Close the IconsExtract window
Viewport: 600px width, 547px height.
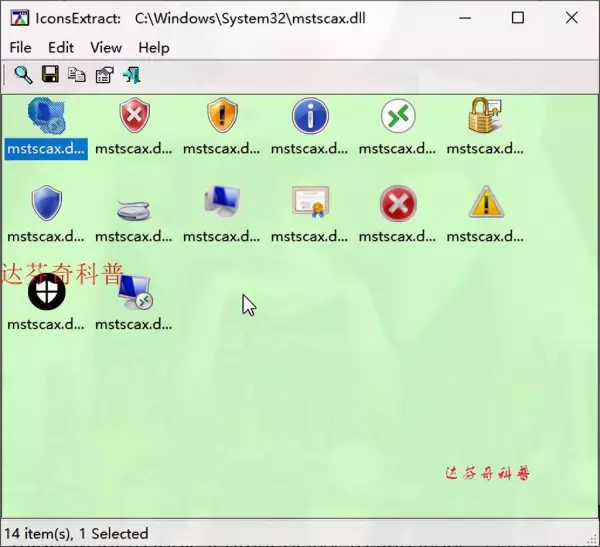click(572, 18)
